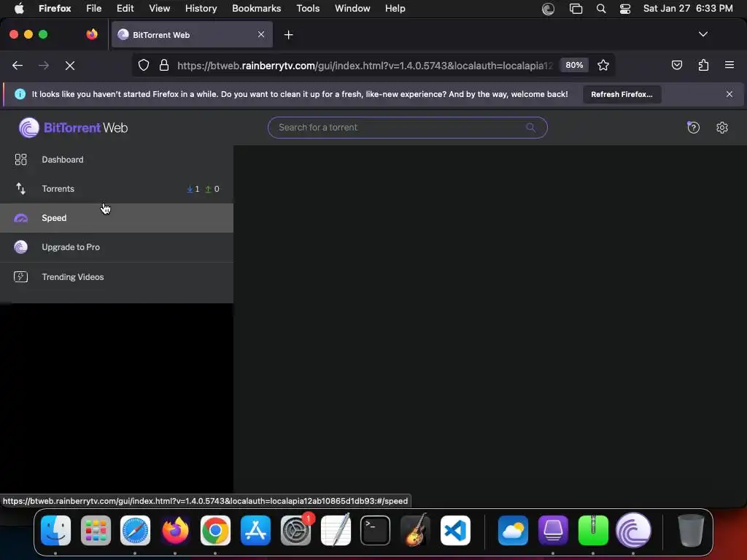Open Terminal from the Dock
The height and width of the screenshot is (560, 747).
[376, 531]
